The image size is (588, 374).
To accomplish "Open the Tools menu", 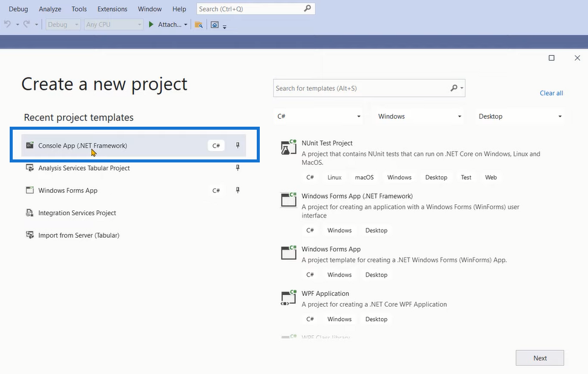I will [79, 8].
